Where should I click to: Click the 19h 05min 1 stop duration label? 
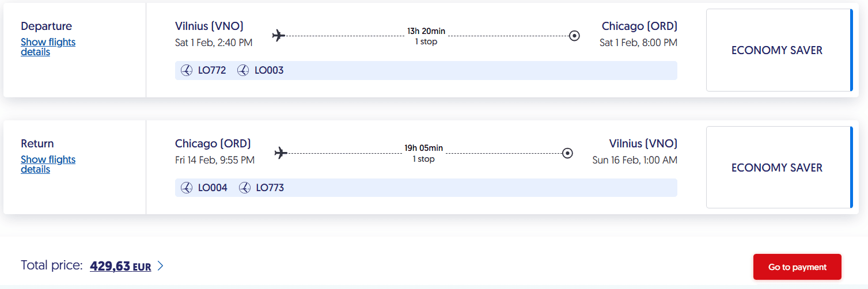[x=424, y=154]
